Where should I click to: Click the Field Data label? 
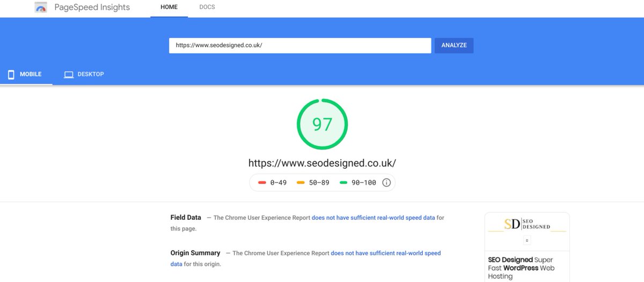(186, 218)
